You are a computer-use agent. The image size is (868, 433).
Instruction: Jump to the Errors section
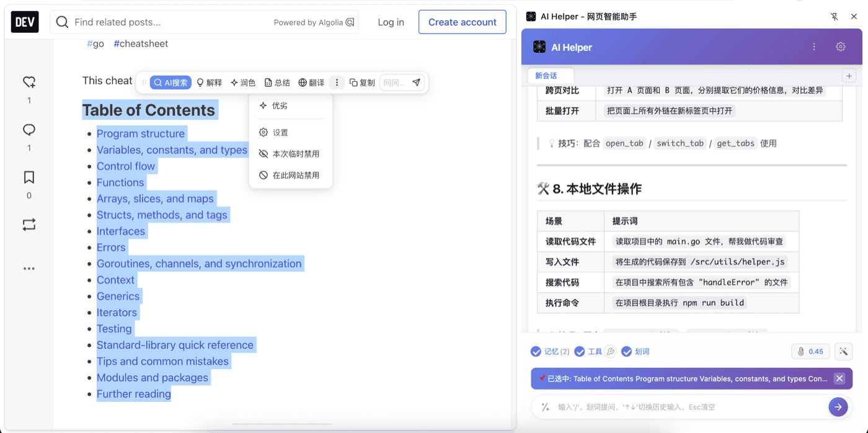coord(111,247)
